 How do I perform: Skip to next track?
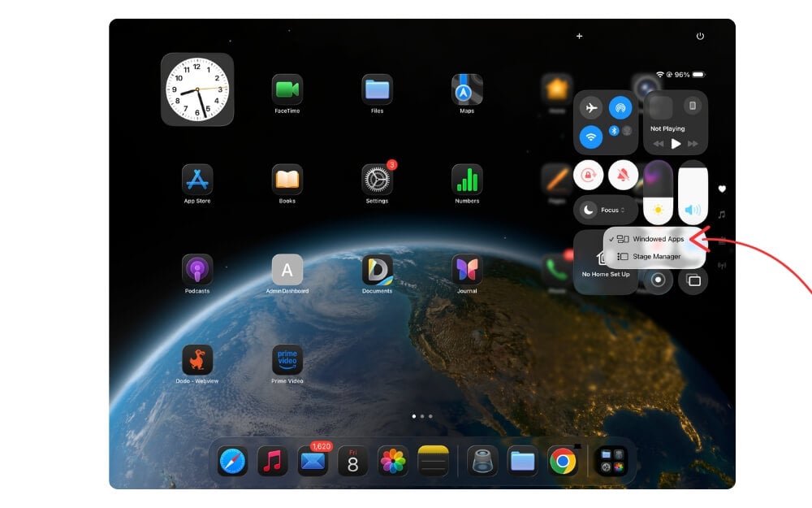click(x=693, y=144)
